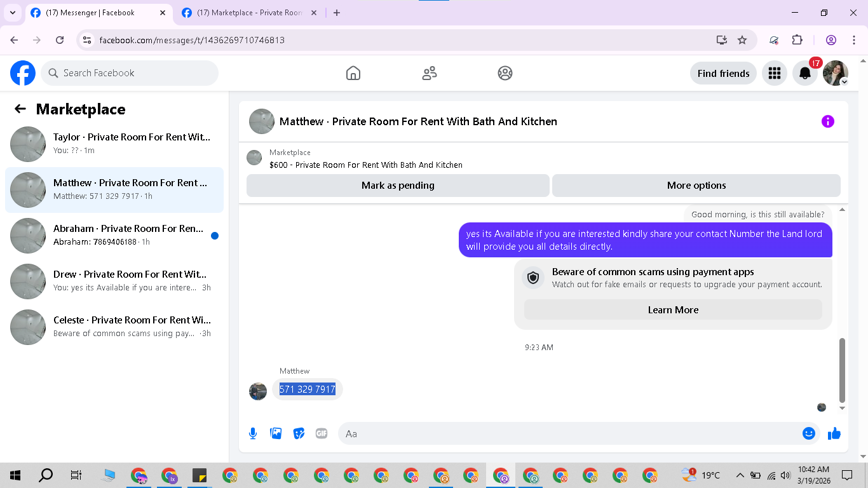This screenshot has width=868, height=488.
Task: Click the chat scrollbar down arrow
Action: tap(843, 408)
